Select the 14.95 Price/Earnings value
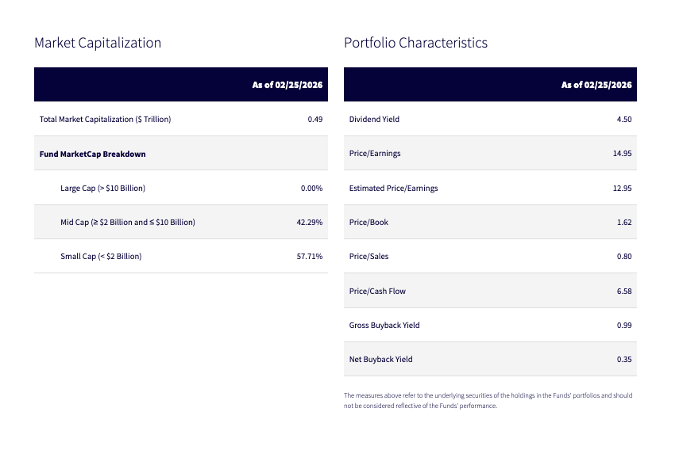684x450 pixels. click(622, 154)
